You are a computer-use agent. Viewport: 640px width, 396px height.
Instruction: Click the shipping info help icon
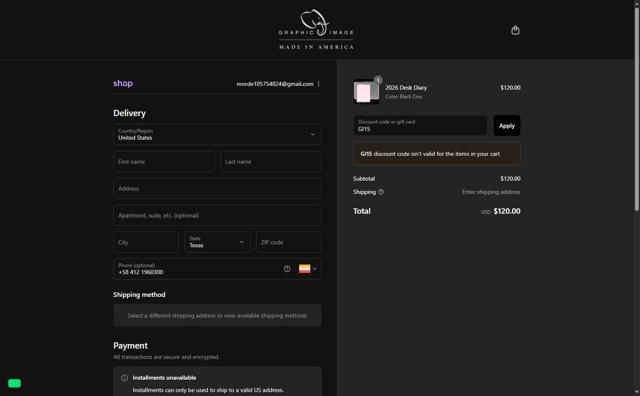(x=381, y=192)
